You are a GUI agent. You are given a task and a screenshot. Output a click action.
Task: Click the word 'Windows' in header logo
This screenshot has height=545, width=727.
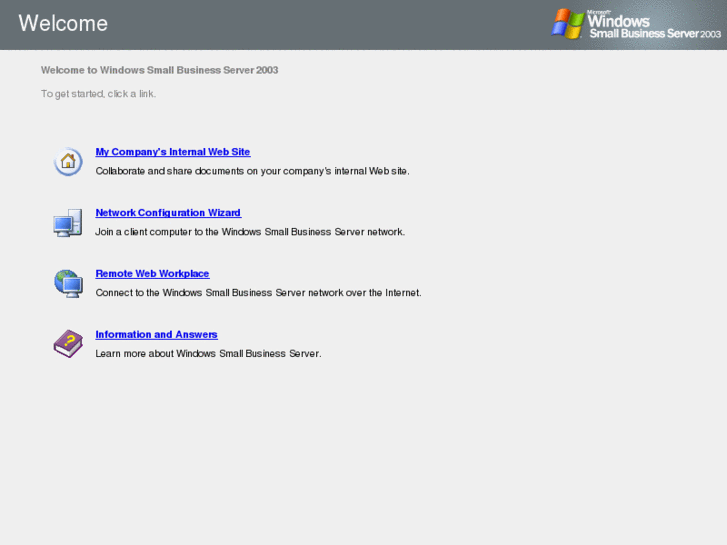[619, 21]
